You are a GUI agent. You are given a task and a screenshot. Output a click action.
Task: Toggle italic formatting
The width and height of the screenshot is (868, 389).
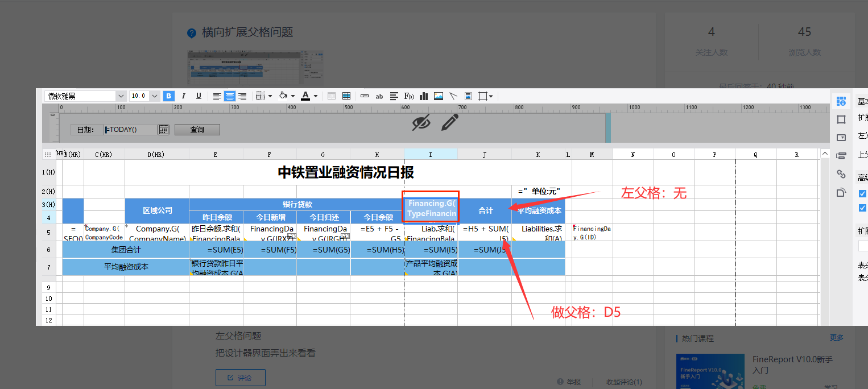pyautogui.click(x=184, y=96)
